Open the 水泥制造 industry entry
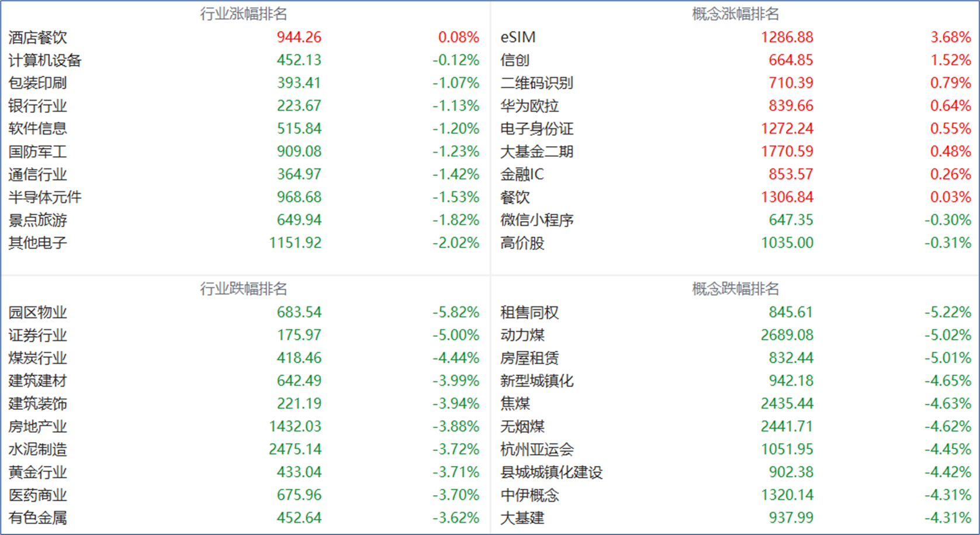Viewport: 980px width, 535px height. pos(37,449)
